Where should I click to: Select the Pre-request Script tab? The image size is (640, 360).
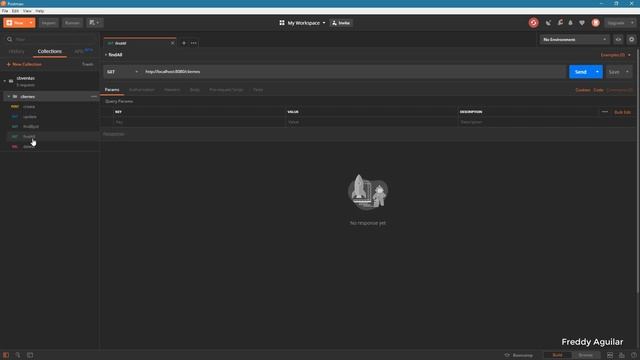point(226,90)
